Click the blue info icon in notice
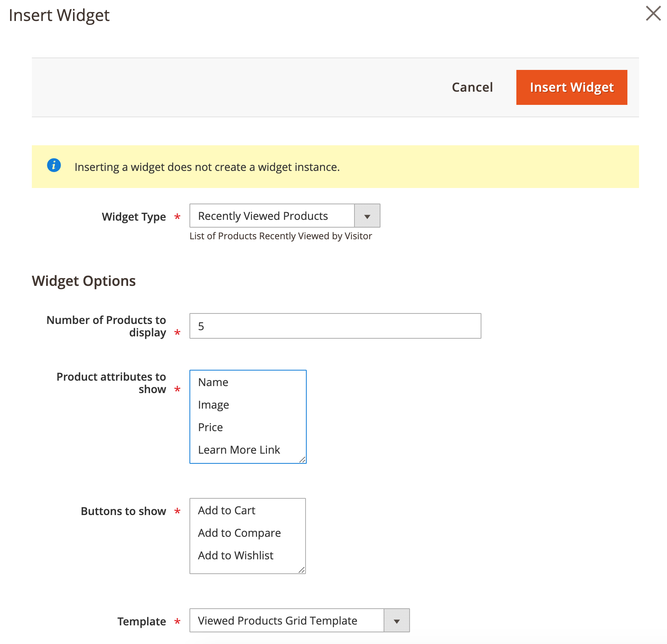Viewport: 667px width, 644px height. (x=54, y=165)
